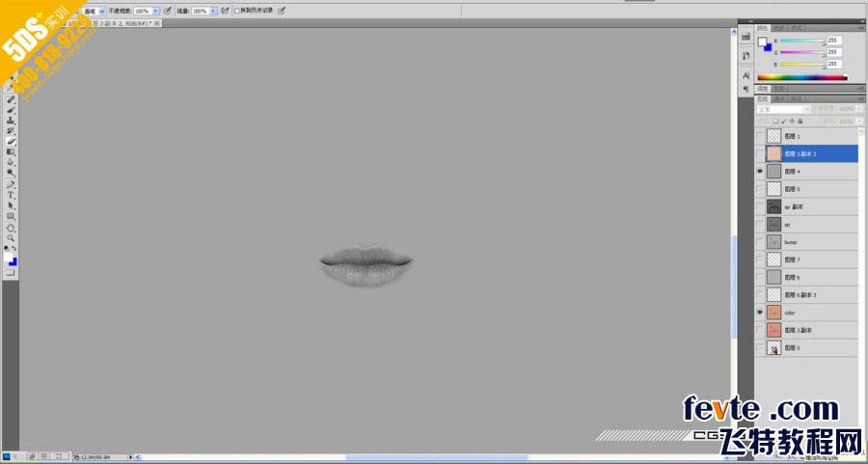
Task: Switch to the Masks tab beside Adjustments
Action: [779, 89]
